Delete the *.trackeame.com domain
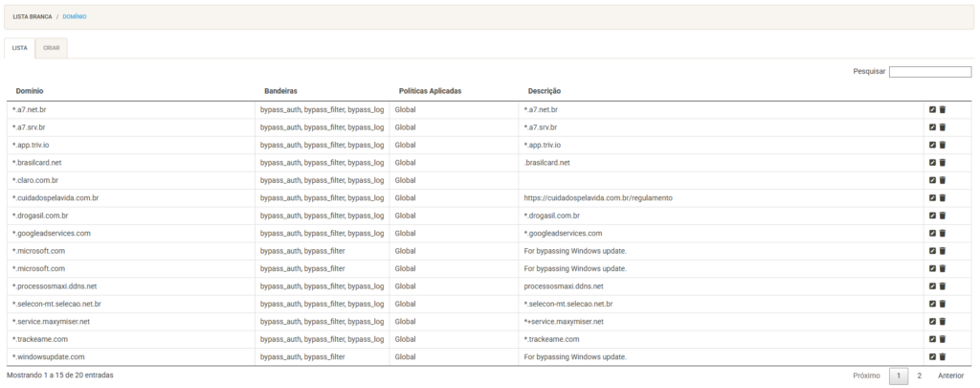This screenshot has width=980, height=388. (943, 339)
